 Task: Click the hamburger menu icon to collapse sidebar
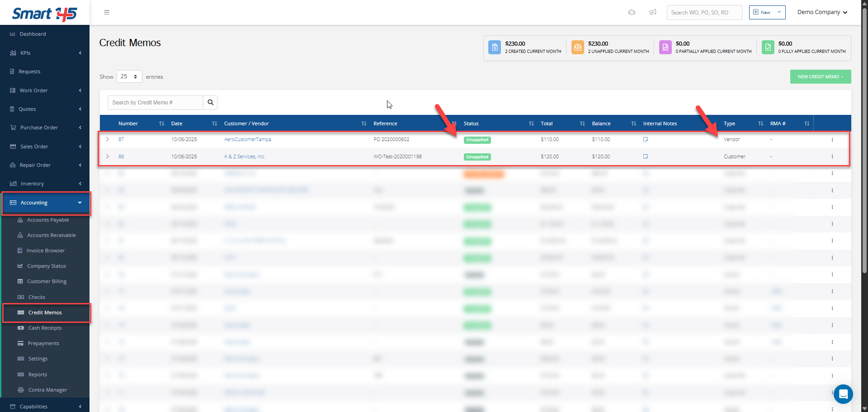[x=107, y=12]
